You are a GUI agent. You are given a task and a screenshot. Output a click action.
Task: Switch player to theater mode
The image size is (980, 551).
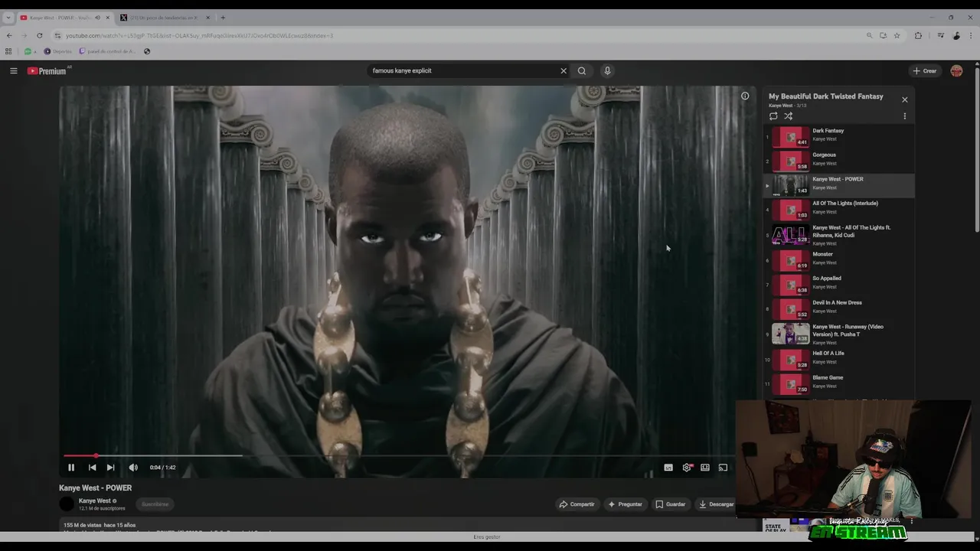(705, 468)
